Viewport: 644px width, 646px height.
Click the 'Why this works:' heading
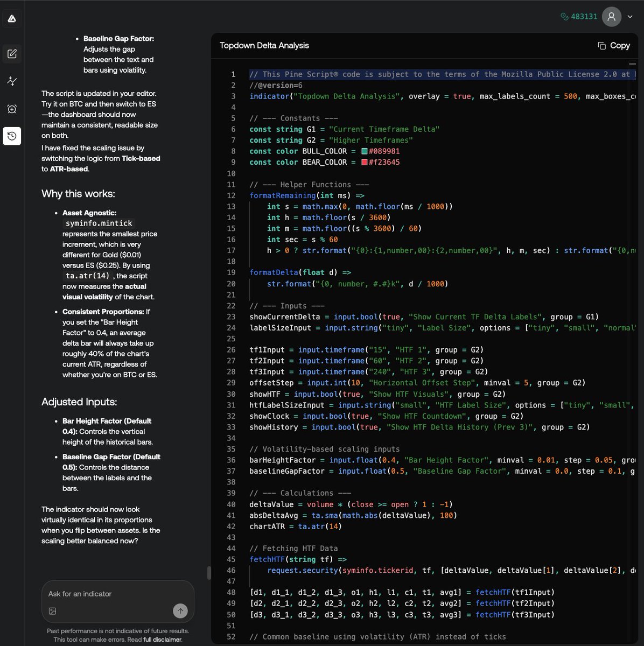(78, 194)
